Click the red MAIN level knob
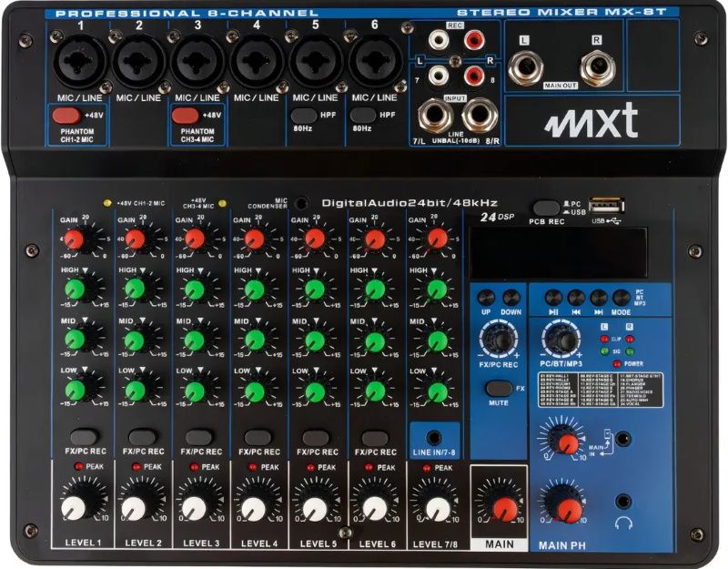The width and height of the screenshot is (728, 569). click(505, 510)
